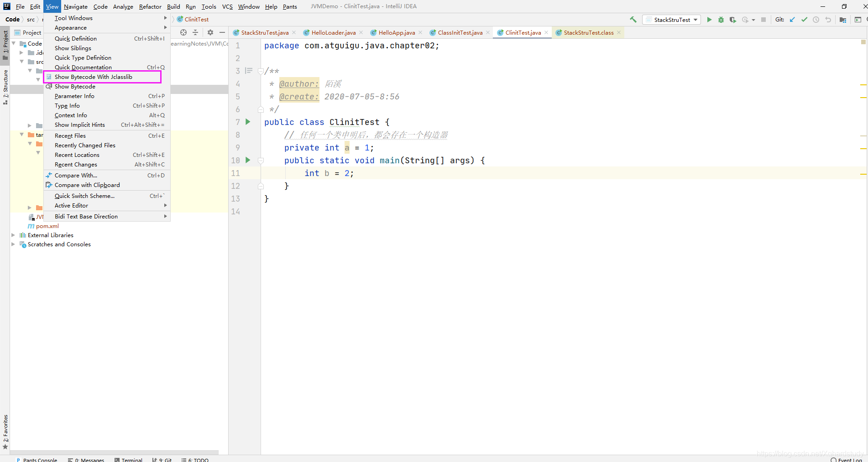Choose Show Implicit Hints entry

coord(107,125)
